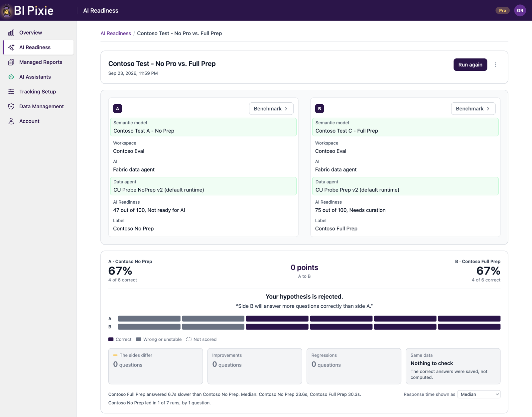Click the side B badge
Image resolution: width=532 pixels, height=417 pixels.
pos(320,109)
